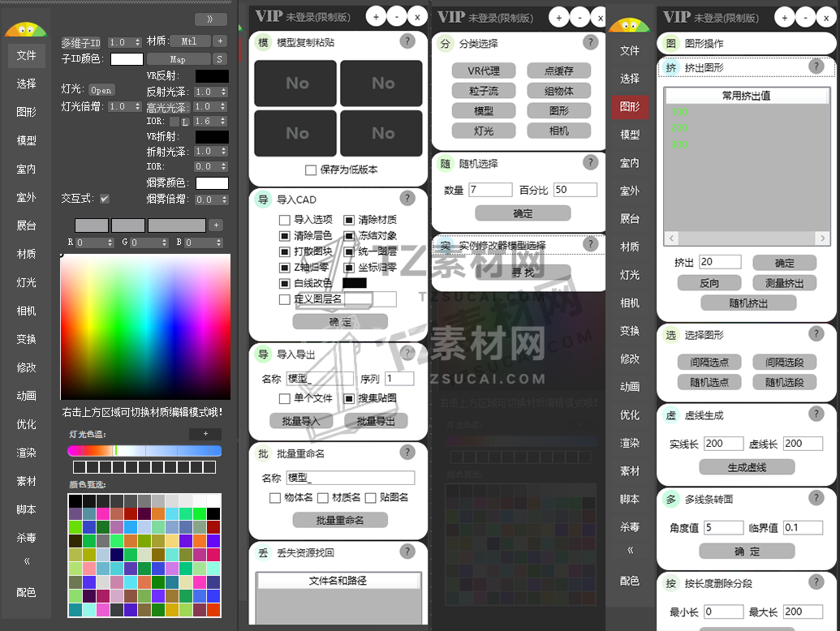Open help for 导入CAD panel
This screenshot has width=840, height=631.
407,199
